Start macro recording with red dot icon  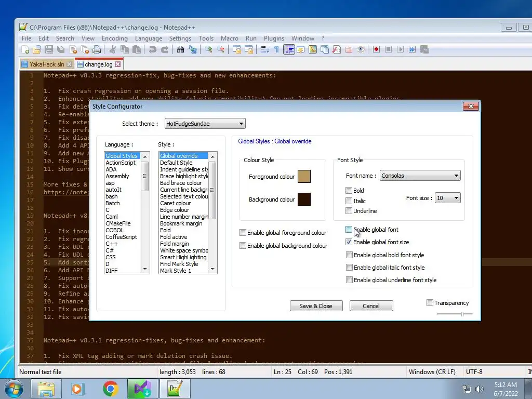click(x=376, y=49)
